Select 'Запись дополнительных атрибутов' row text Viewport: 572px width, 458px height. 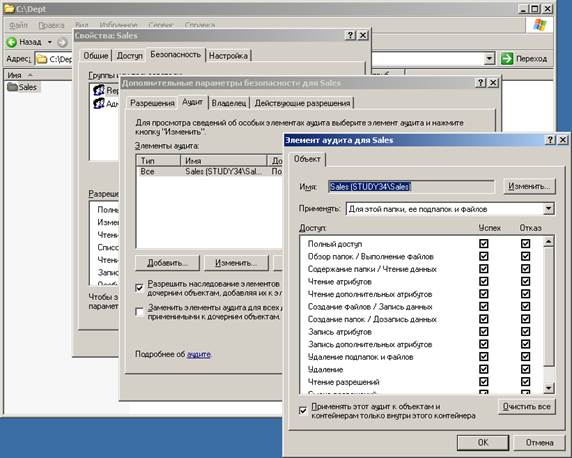click(x=370, y=344)
